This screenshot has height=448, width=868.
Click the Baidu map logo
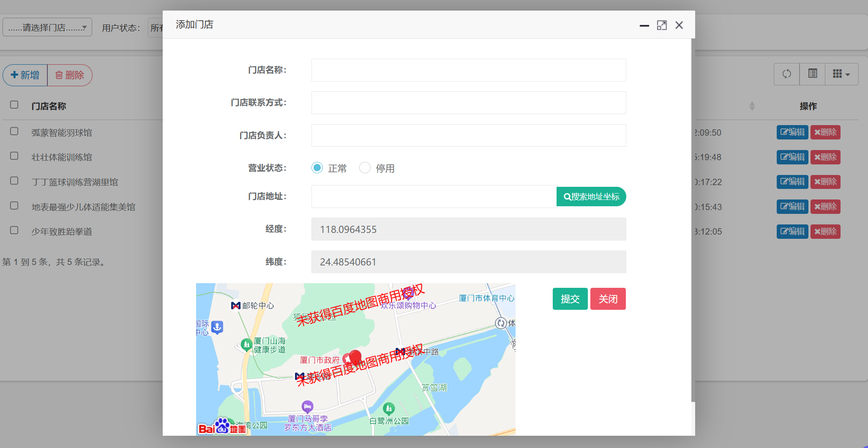pyautogui.click(x=222, y=427)
